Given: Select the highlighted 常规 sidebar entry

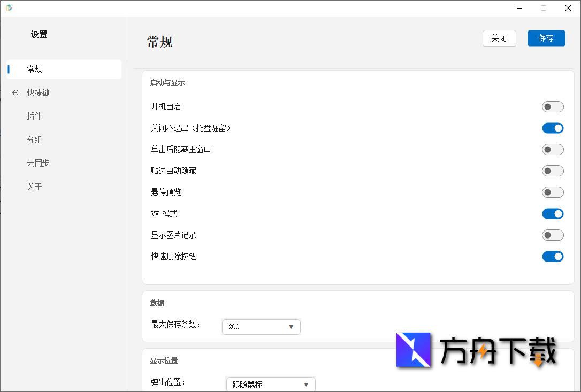Looking at the screenshot, I should pyautogui.click(x=34, y=68).
